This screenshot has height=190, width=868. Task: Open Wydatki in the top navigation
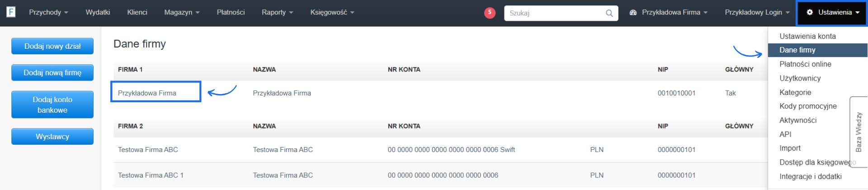point(98,12)
